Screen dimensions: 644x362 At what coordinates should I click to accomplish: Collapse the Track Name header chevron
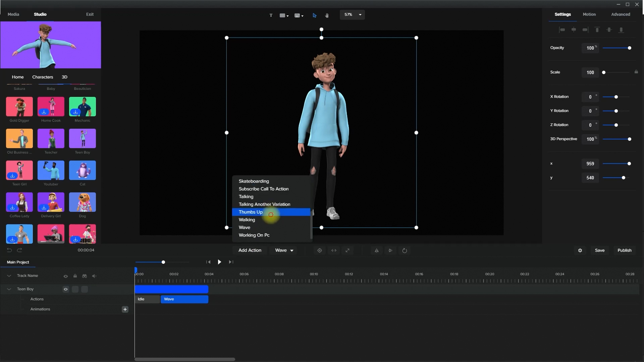tap(9, 276)
